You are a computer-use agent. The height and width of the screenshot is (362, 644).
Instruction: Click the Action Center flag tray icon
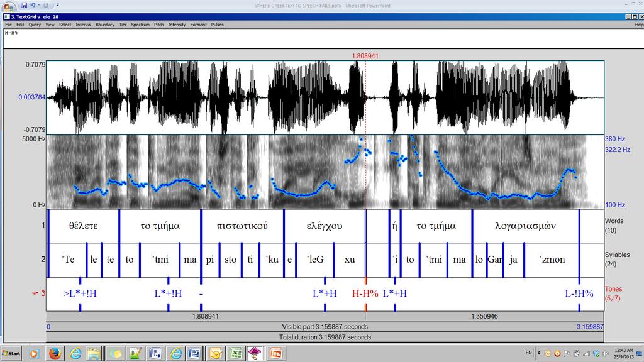coord(567,353)
